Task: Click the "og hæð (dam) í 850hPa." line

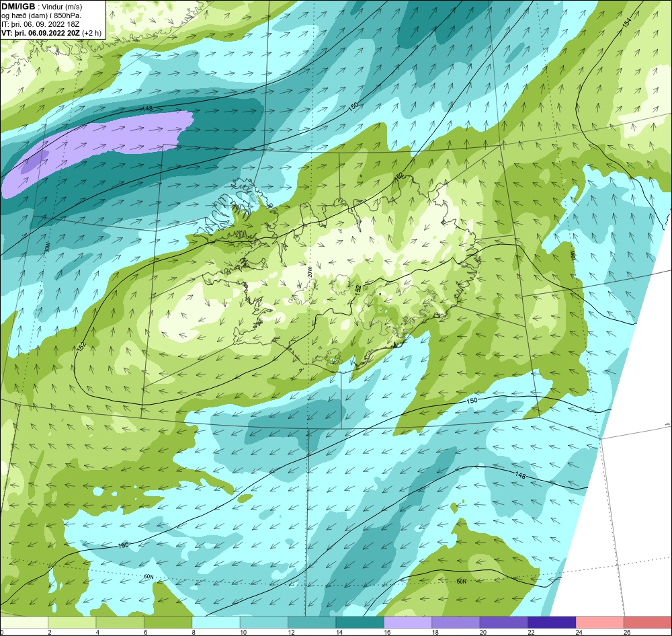Action: [41, 15]
